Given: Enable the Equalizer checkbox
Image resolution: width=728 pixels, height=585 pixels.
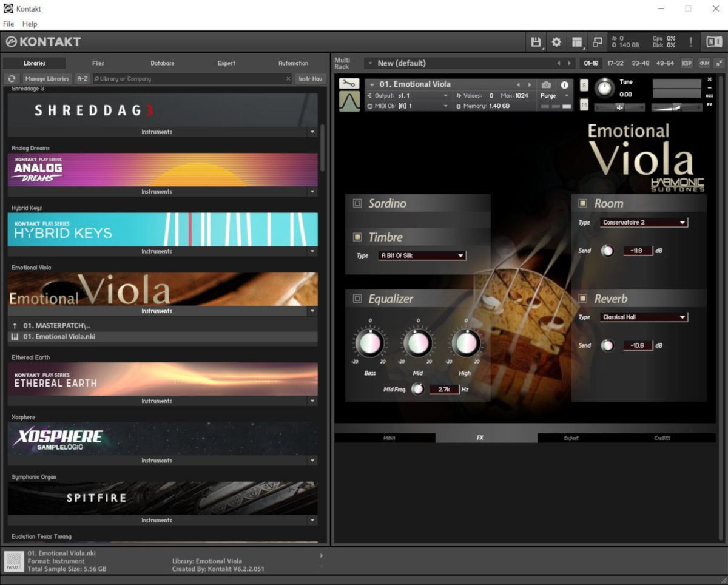Looking at the screenshot, I should point(357,299).
